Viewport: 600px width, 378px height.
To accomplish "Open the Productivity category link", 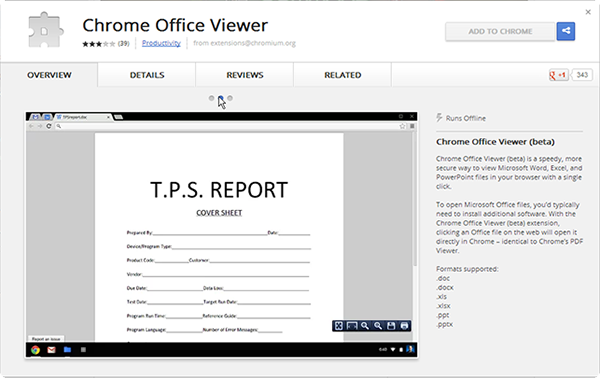I will (x=161, y=43).
